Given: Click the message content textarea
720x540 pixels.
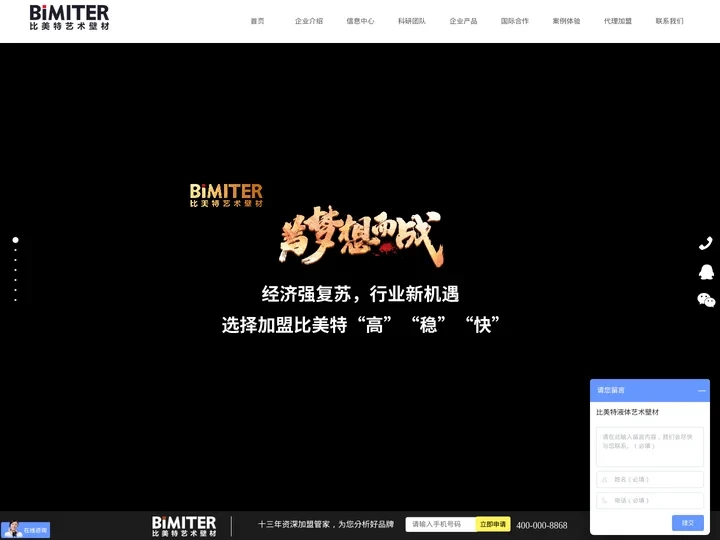Looking at the screenshot, I should point(650,447).
